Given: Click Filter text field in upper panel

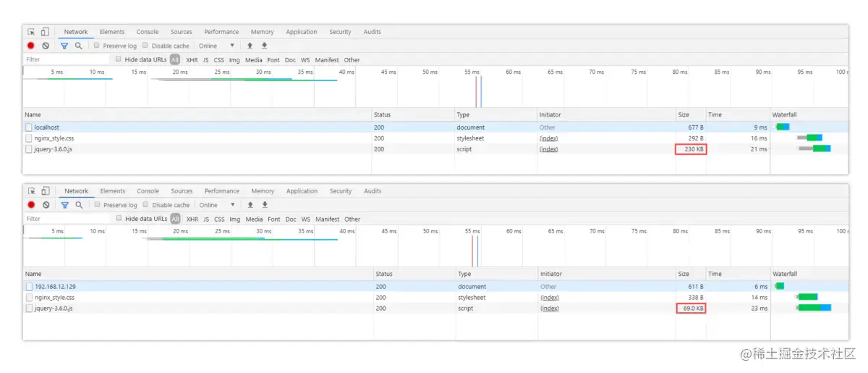Looking at the screenshot, I should tap(67, 59).
